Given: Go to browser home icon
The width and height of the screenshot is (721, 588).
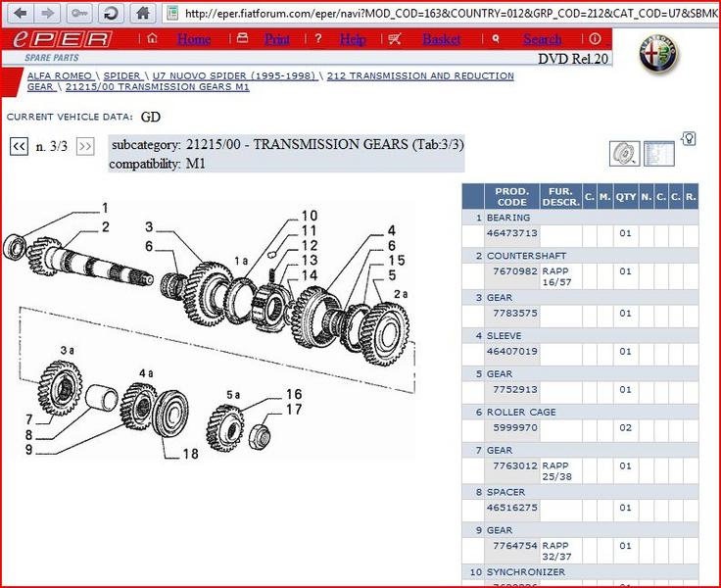Looking at the screenshot, I should [143, 14].
